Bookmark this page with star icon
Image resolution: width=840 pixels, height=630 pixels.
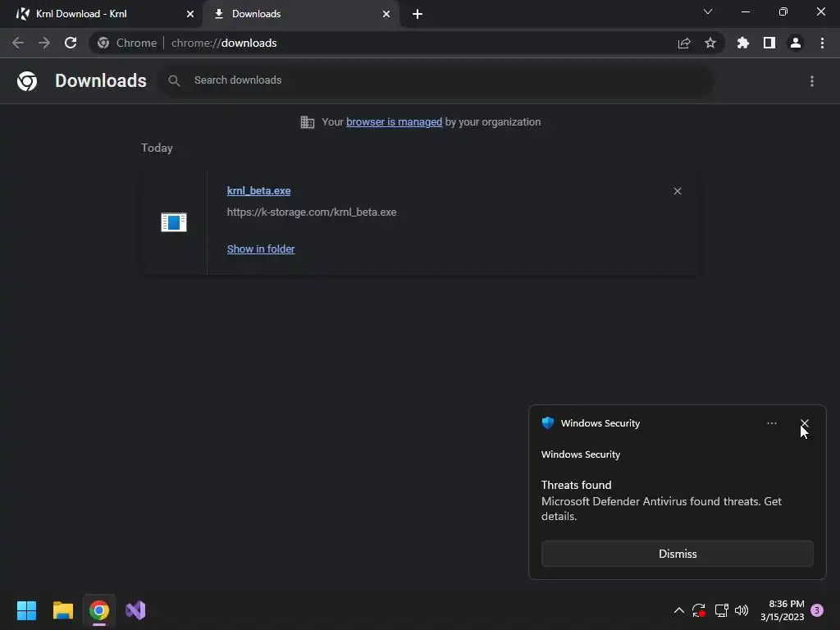click(x=710, y=43)
